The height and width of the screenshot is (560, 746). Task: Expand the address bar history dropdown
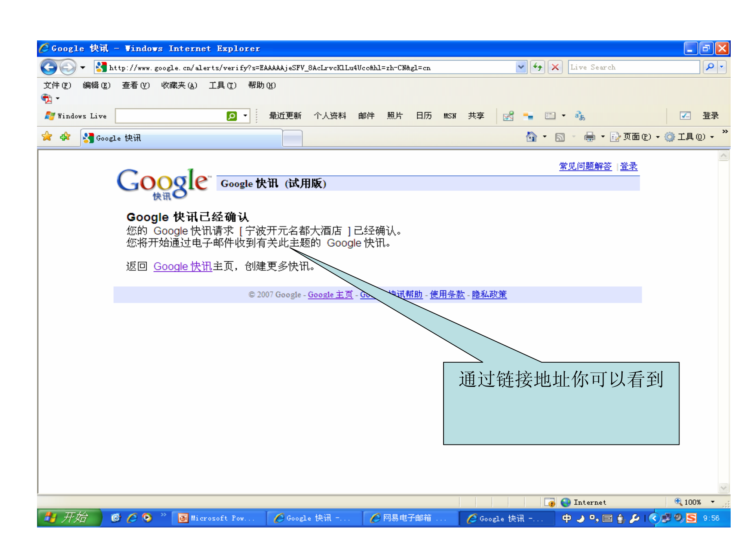point(521,67)
